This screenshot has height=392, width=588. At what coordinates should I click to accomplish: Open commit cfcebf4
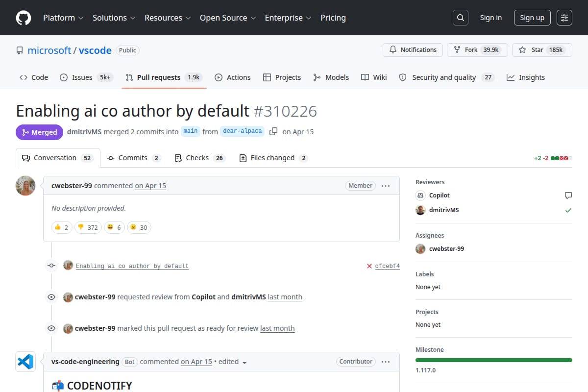[x=387, y=266]
